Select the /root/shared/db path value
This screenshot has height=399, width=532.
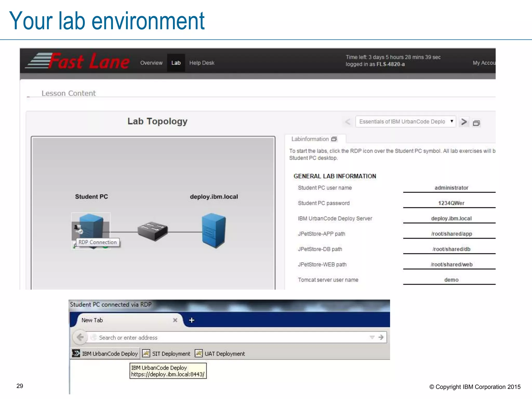pyautogui.click(x=451, y=249)
